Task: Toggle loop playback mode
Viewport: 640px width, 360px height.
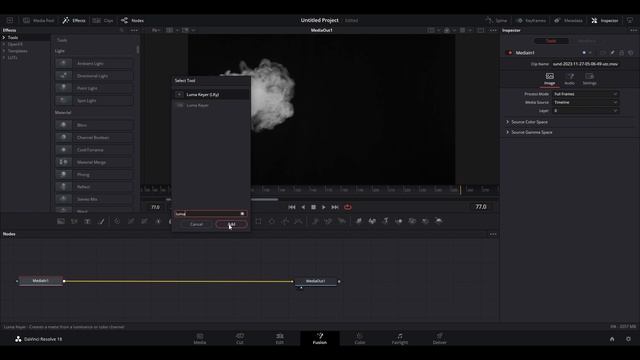Action: point(348,207)
